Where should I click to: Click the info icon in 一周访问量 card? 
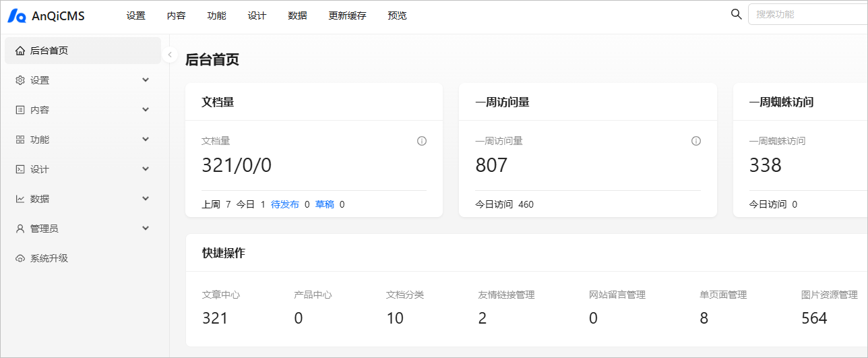[x=696, y=141]
